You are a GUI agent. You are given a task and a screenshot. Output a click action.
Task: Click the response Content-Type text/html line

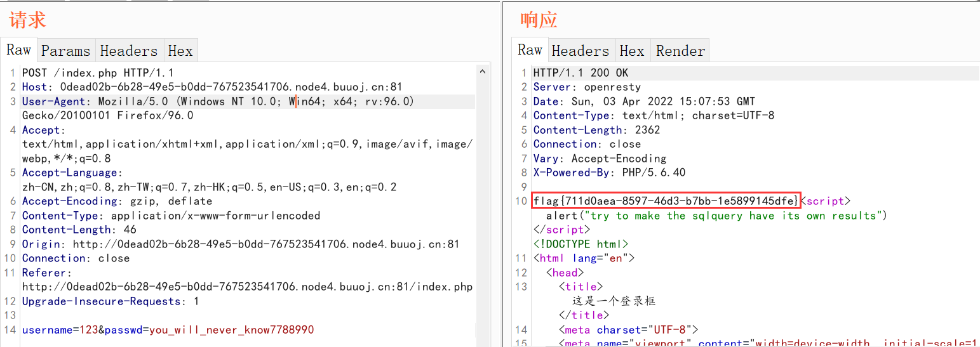(654, 115)
